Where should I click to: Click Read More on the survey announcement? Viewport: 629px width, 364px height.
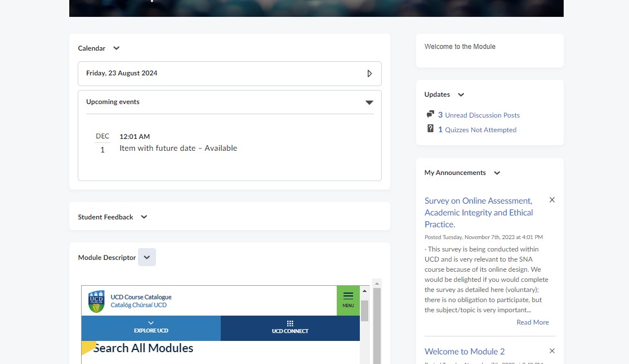pyautogui.click(x=532, y=322)
